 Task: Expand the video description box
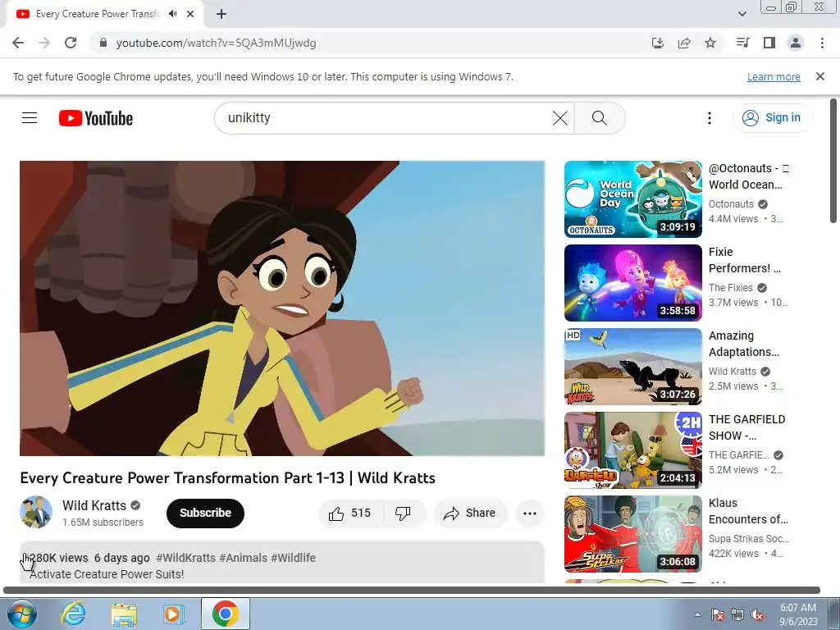[x=282, y=563]
